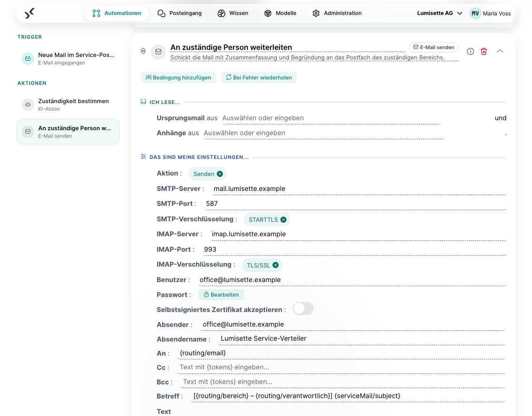Switch to the Automationen tab

117,13
